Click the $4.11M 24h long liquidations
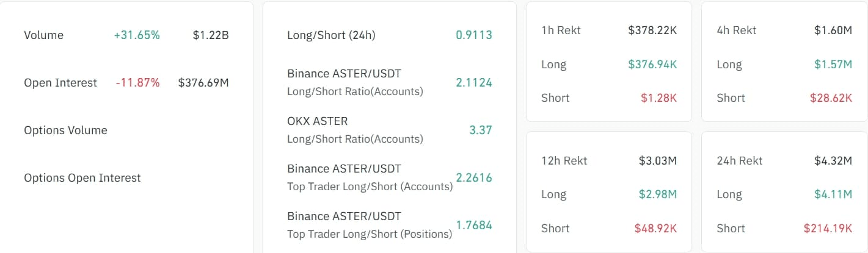This screenshot has height=253, width=868. [x=833, y=194]
